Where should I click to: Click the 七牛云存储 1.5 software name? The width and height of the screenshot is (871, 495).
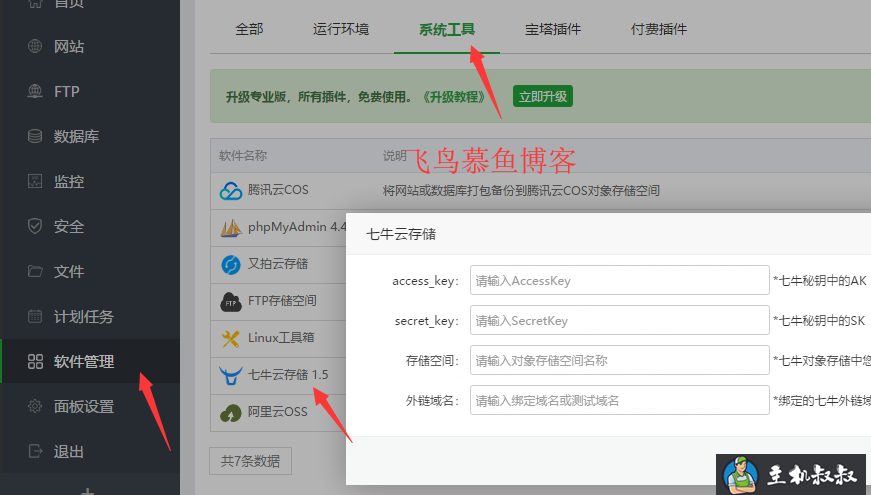[x=288, y=374]
